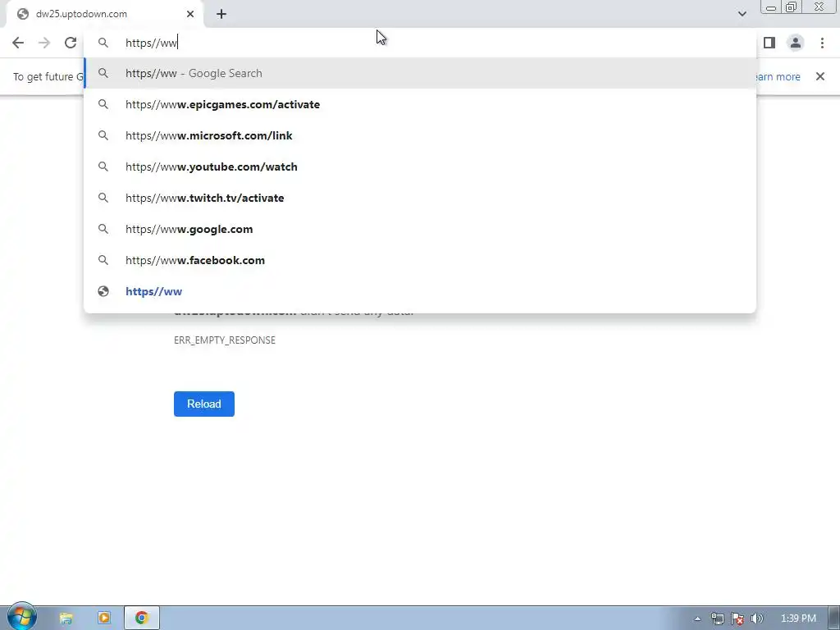Screen dimensions: 840x630
Task: Show hidden tray icons arrow
Action: click(697, 619)
